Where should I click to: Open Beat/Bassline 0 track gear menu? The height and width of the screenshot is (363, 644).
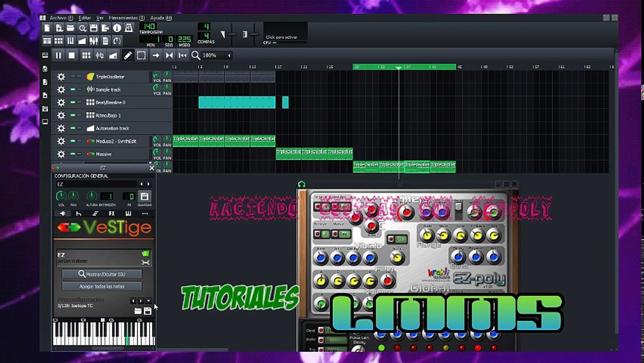pos(61,102)
